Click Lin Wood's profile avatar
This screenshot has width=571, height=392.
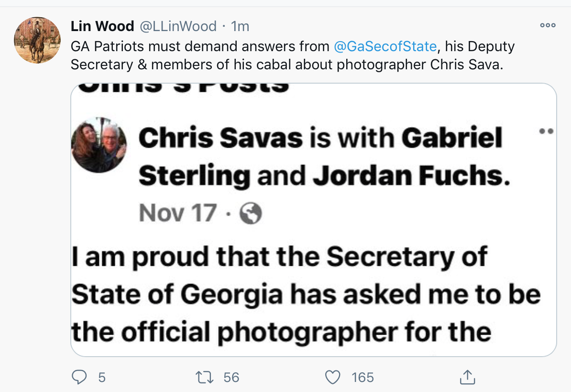(37, 40)
